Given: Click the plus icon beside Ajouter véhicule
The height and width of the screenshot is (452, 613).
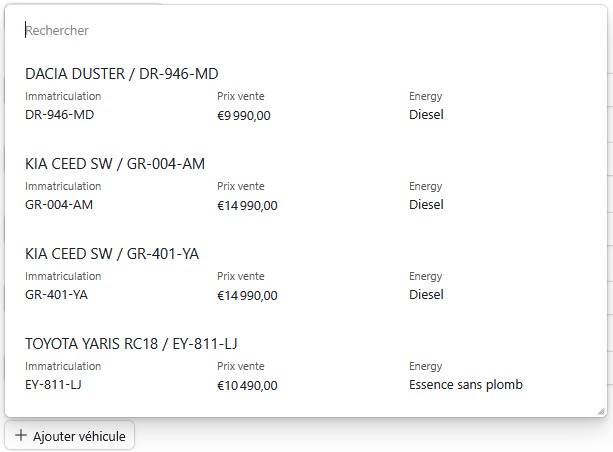Looking at the screenshot, I should click(21, 436).
